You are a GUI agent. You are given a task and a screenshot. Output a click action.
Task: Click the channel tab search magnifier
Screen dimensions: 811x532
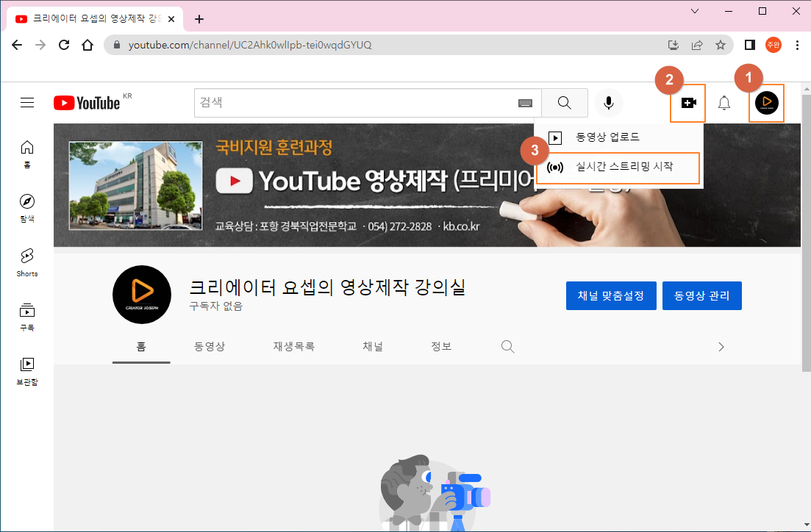[x=508, y=346]
